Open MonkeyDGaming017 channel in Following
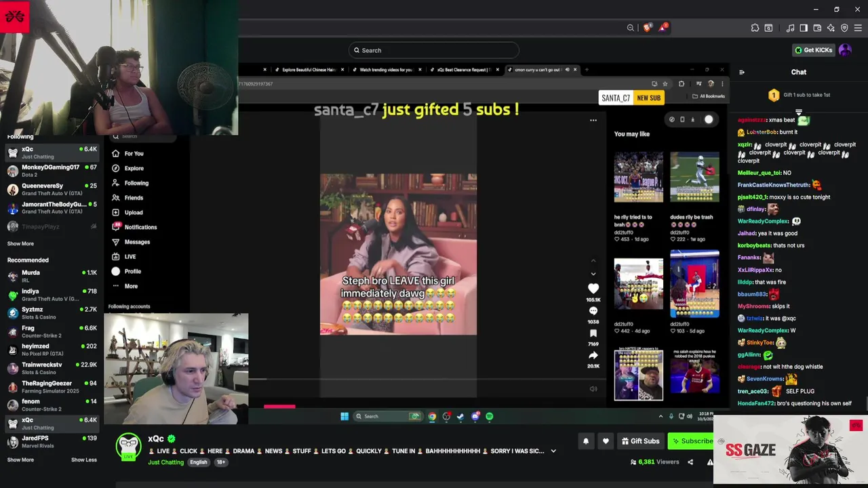 (52, 171)
